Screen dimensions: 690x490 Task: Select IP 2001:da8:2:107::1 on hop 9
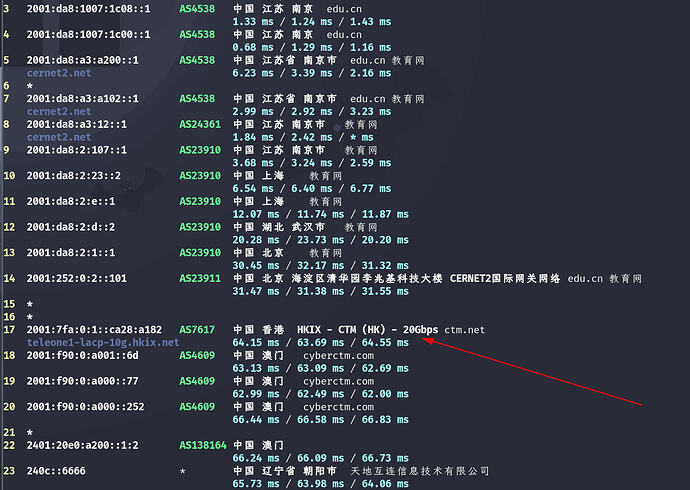tap(77, 150)
